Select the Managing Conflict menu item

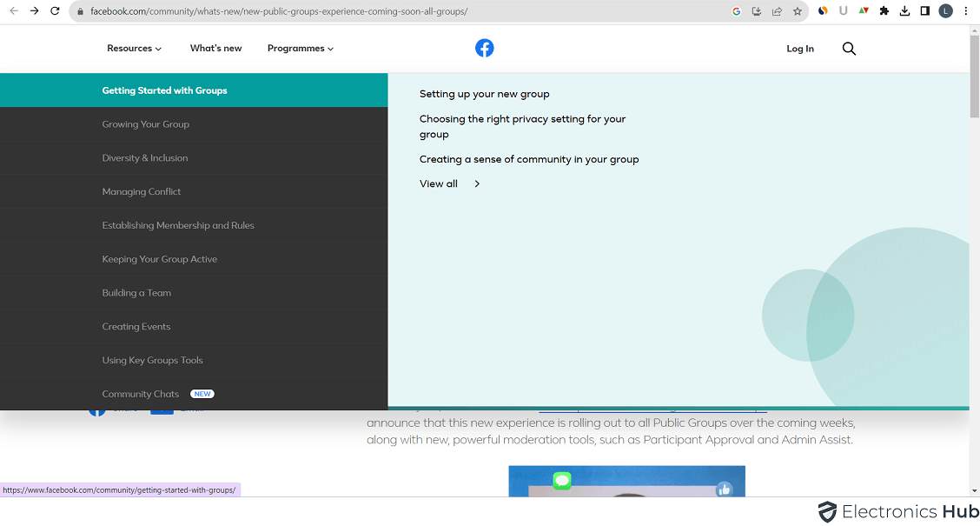tap(142, 191)
